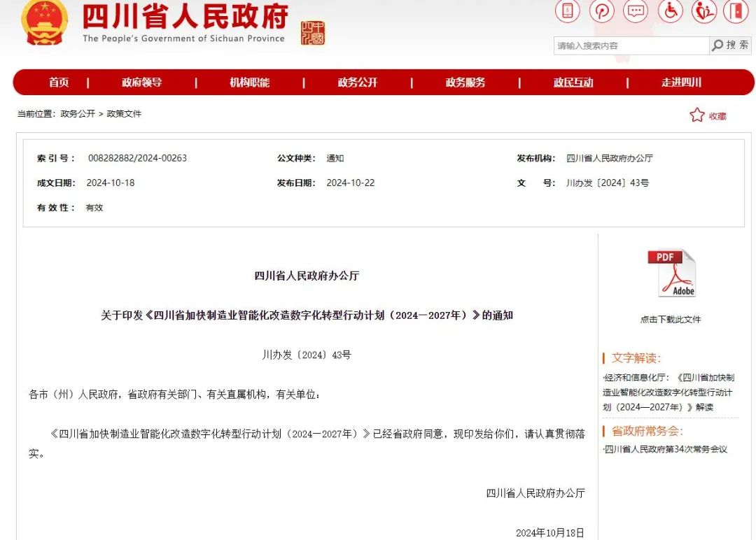Click the salutation line 各市（州）人民政府

174,395
